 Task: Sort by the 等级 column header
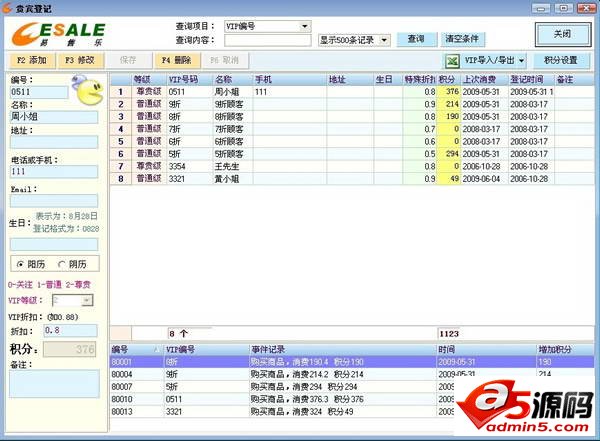(x=149, y=80)
